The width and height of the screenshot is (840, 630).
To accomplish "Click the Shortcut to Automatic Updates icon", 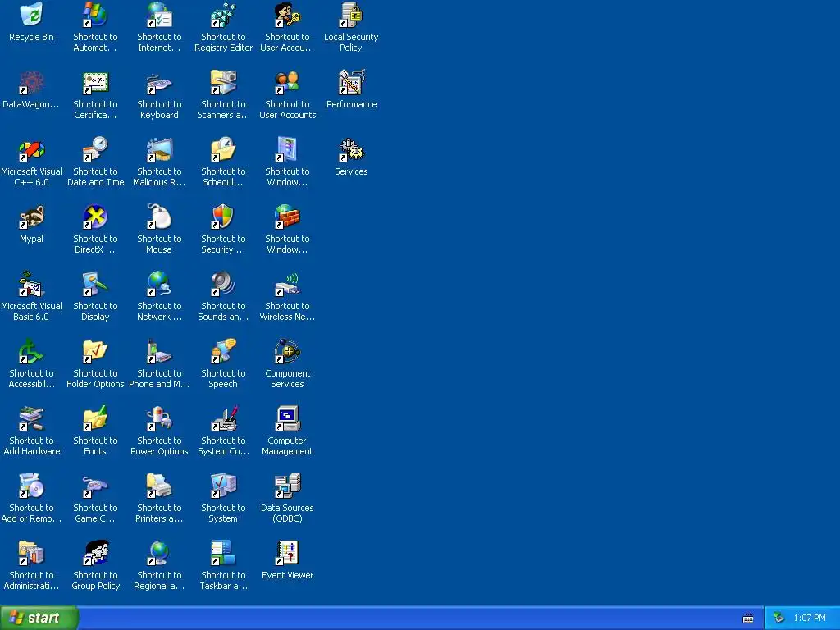I will [x=95, y=15].
